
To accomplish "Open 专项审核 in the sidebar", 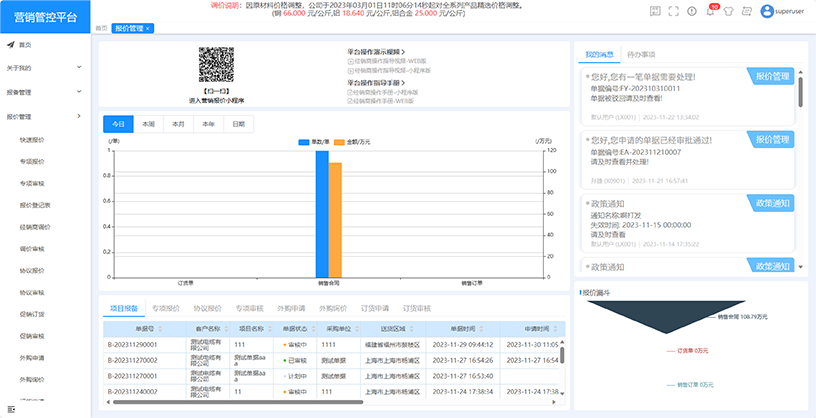I will 32,183.
